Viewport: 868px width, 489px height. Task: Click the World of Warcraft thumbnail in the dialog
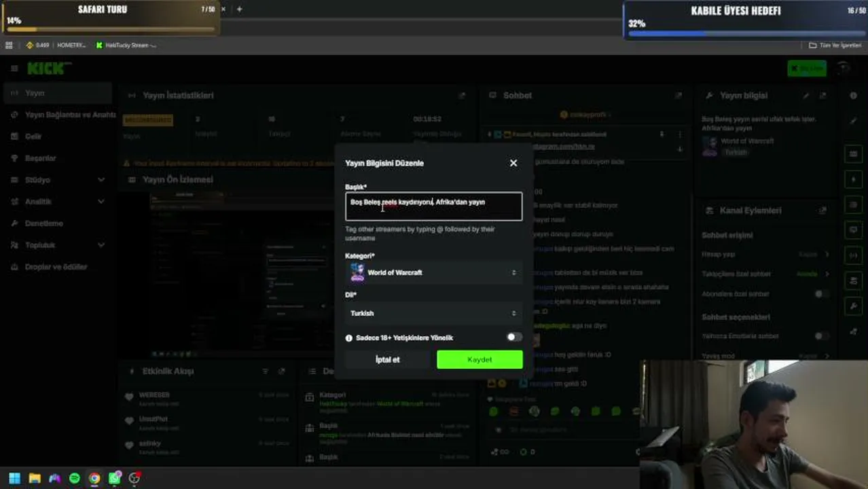coord(357,272)
